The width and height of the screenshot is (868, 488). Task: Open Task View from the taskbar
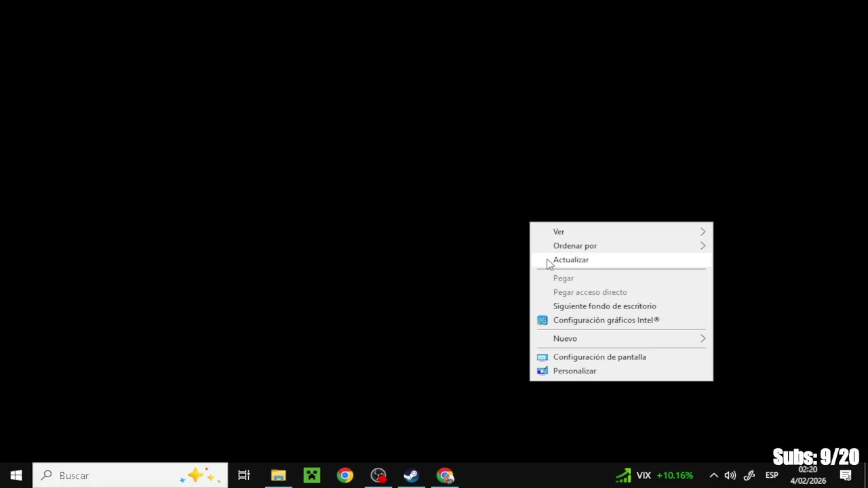click(244, 475)
